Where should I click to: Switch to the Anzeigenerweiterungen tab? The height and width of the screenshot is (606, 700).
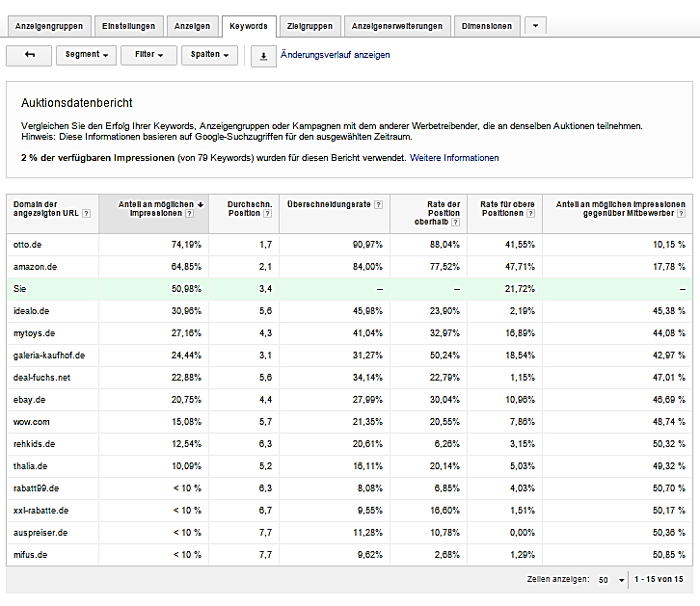coord(397,26)
